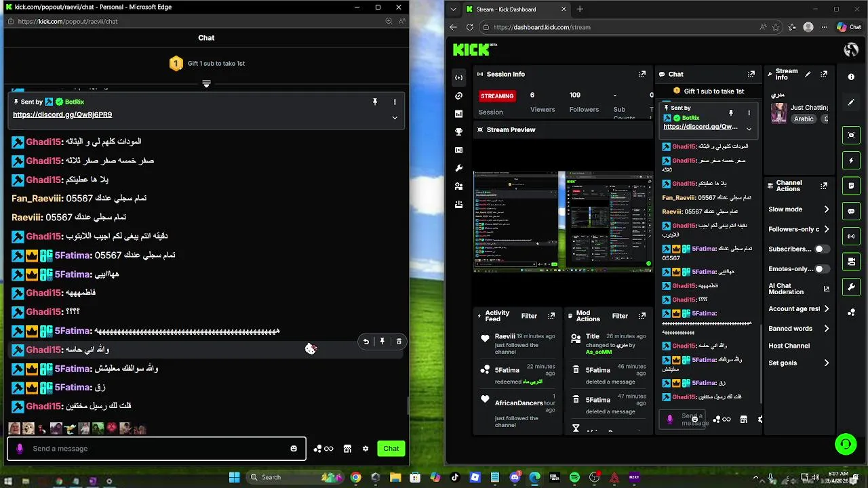Toggle chat bubble widget in right rail
Screen dimensions: 868x488
851,211
